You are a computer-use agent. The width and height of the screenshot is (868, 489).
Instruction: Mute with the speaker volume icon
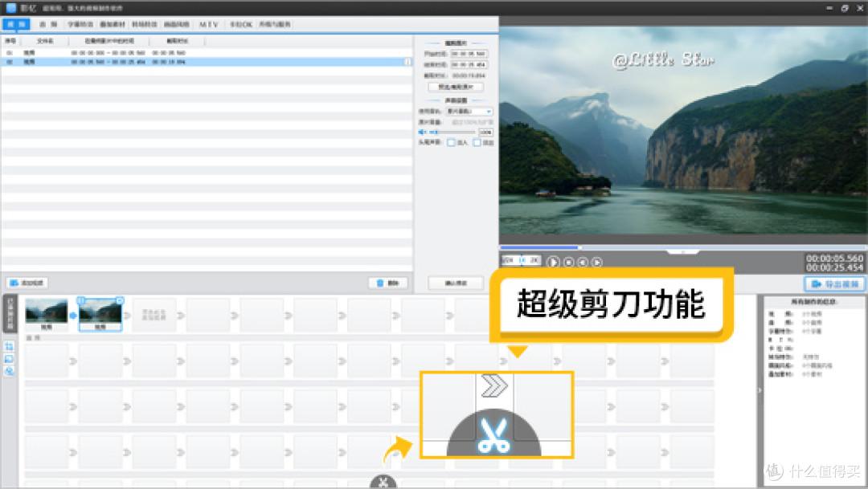[x=422, y=132]
